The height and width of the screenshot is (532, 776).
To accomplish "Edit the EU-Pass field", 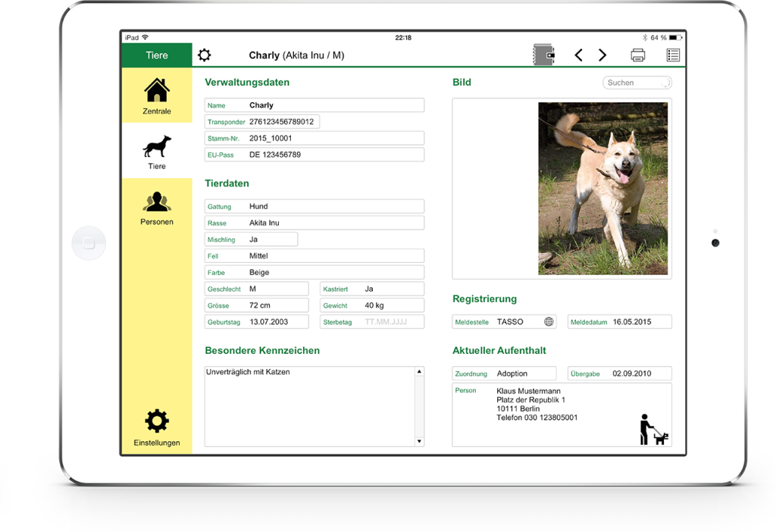I will coord(314,155).
